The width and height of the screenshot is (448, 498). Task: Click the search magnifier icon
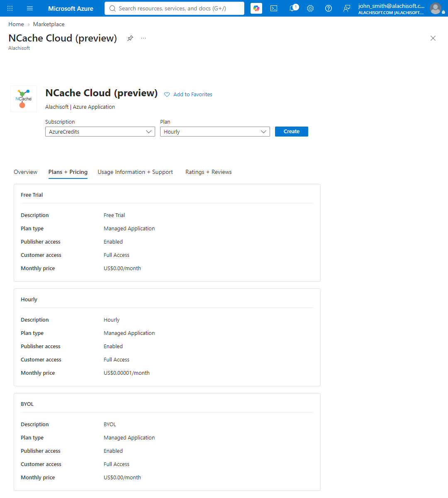[112, 8]
